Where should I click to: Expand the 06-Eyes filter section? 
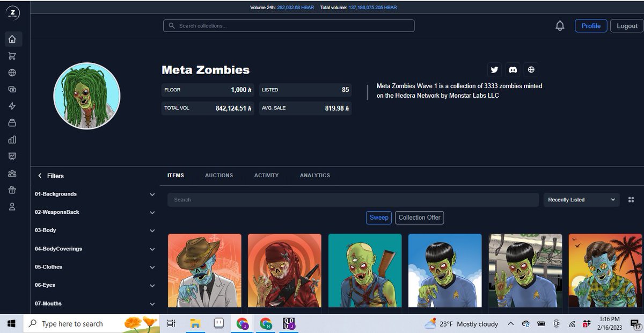tap(94, 285)
